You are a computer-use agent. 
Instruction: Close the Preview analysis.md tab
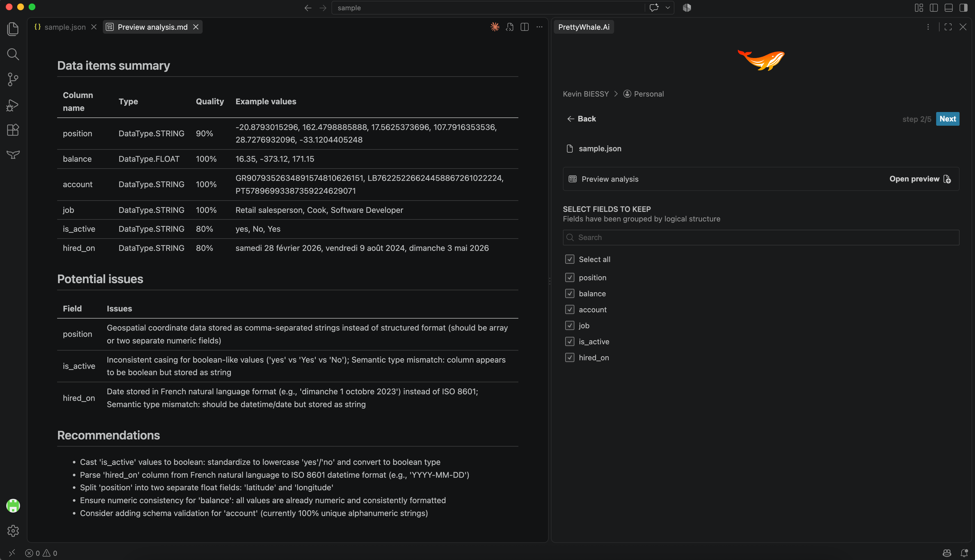(x=196, y=27)
